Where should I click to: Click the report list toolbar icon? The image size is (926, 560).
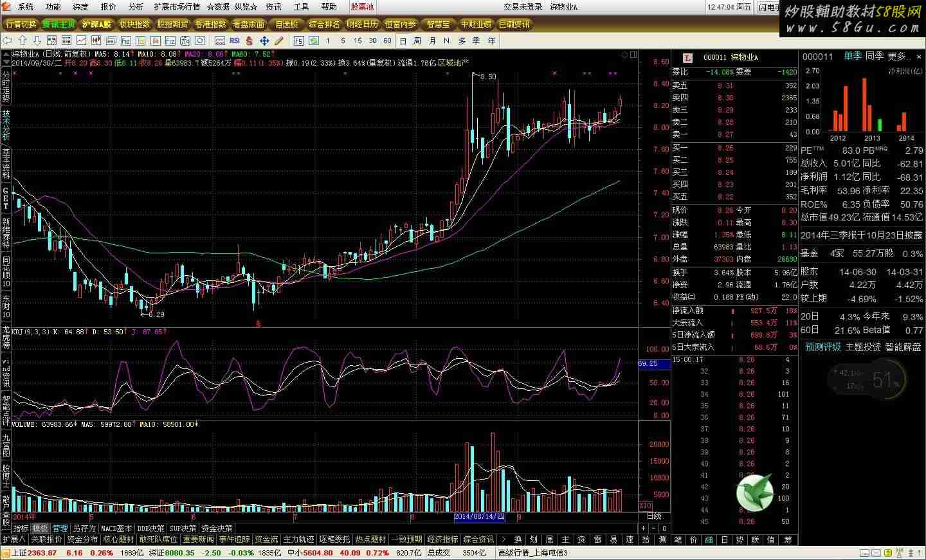tap(53, 41)
